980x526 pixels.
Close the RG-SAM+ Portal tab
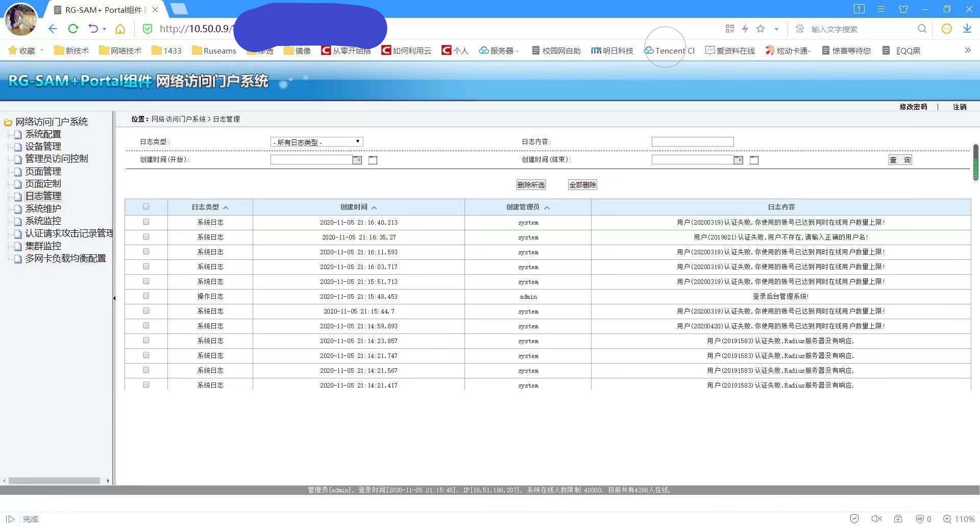pos(155,10)
